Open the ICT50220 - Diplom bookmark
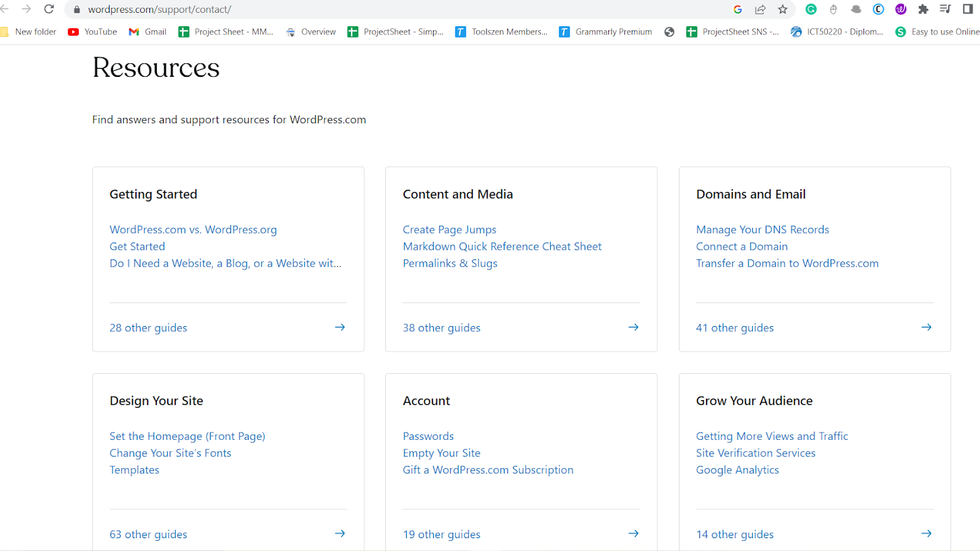Image resolution: width=980 pixels, height=551 pixels. (837, 32)
